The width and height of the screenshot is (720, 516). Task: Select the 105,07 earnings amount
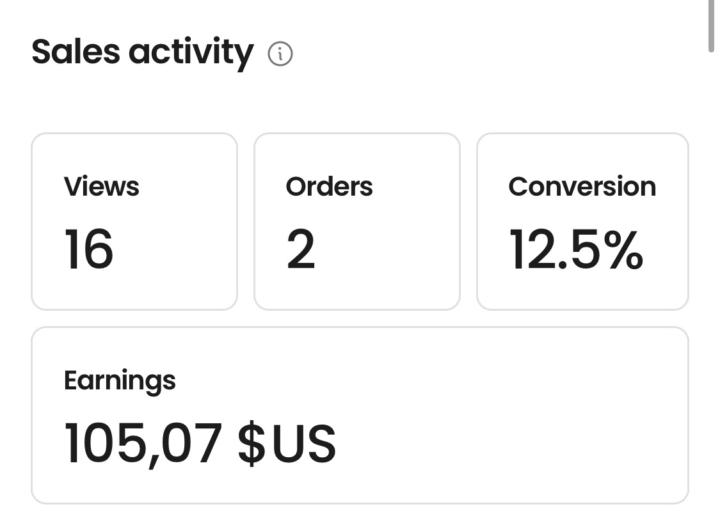(142, 443)
